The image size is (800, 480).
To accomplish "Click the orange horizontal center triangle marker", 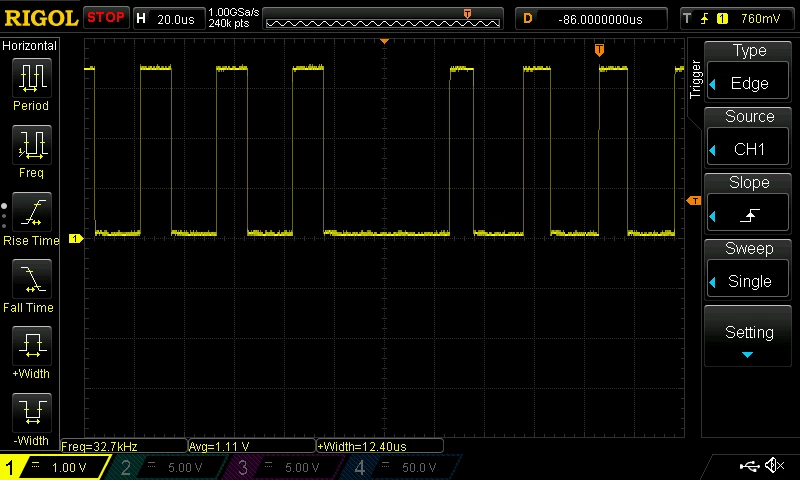I will coord(385,41).
